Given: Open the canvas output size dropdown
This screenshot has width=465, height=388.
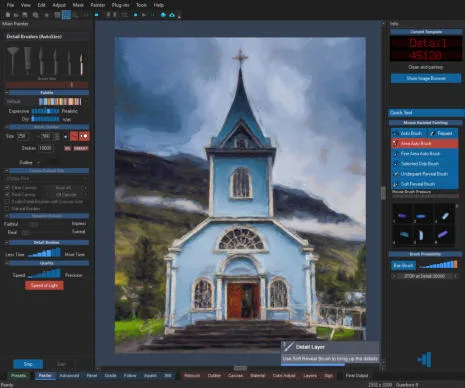Looking at the screenshot, I should (x=47, y=179).
